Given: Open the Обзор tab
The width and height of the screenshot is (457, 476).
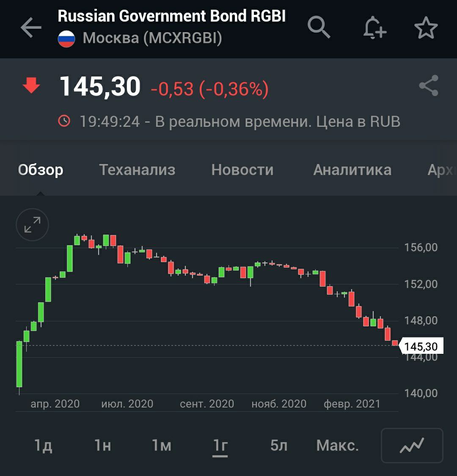Looking at the screenshot, I should pyautogui.click(x=41, y=170).
